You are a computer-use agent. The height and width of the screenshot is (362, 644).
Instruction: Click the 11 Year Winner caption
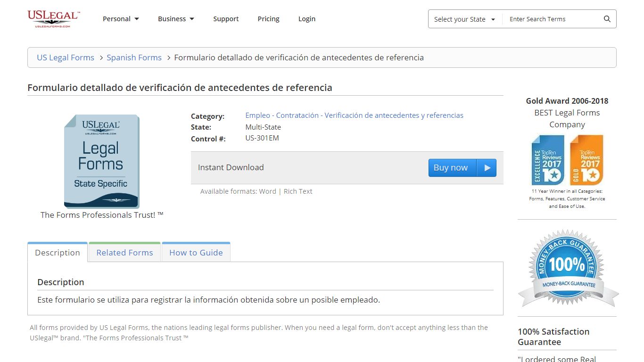[x=567, y=198]
